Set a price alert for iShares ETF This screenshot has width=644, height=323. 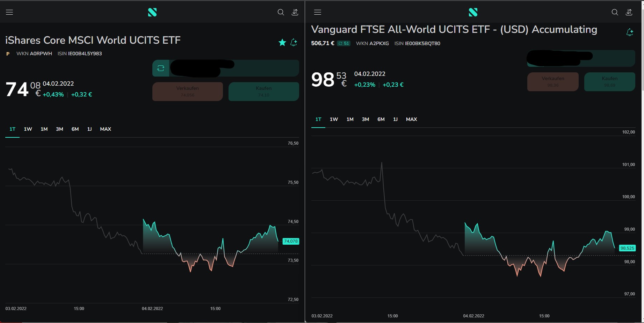294,43
